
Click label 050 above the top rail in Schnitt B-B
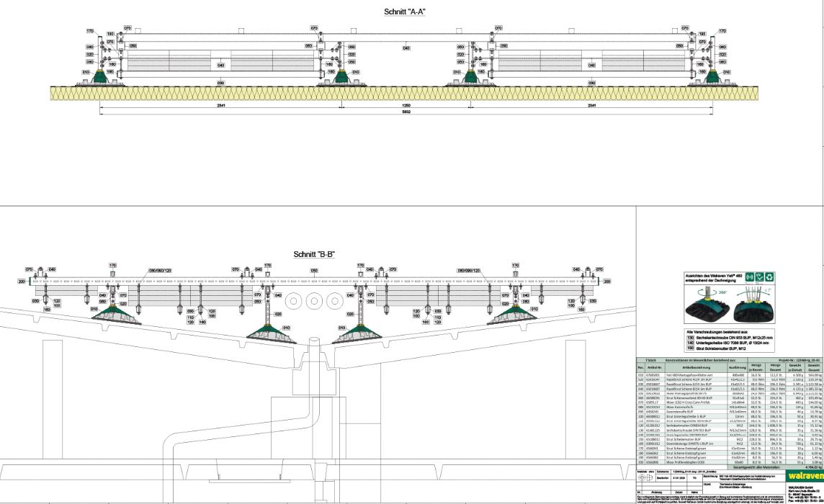pyautogui.click(x=314, y=271)
